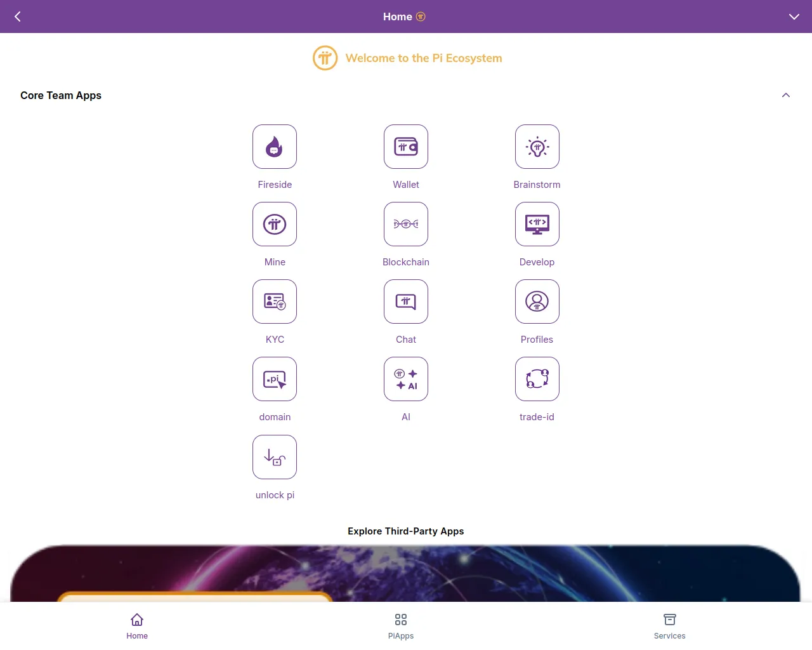Open the Blockchain app icon
The height and width of the screenshot is (650, 812).
click(406, 224)
